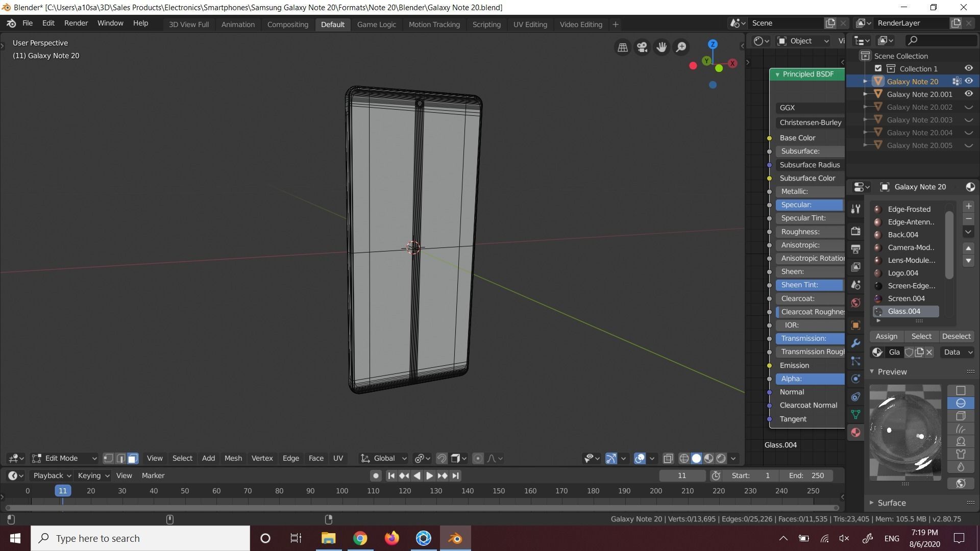
Task: Assign the material to selection
Action: click(887, 336)
